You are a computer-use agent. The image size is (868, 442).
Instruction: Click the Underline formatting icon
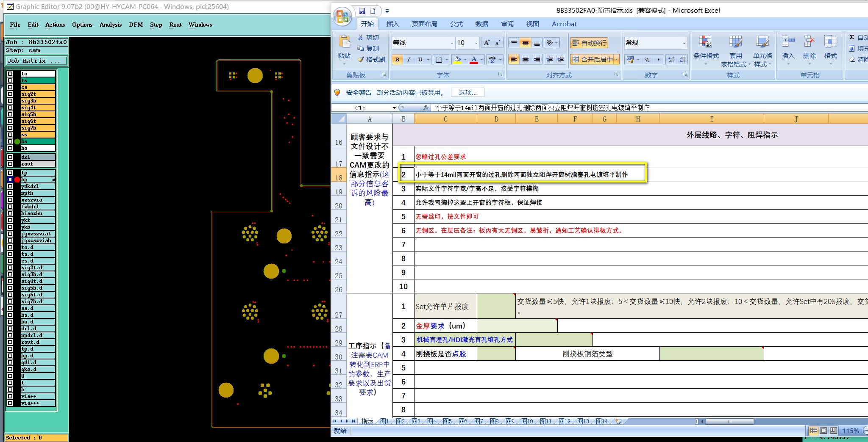point(420,60)
